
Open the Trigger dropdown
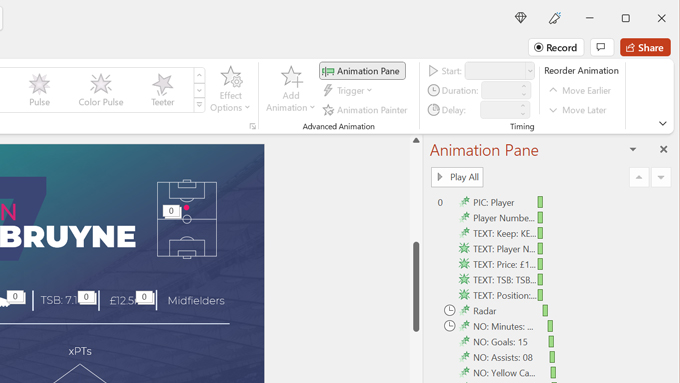tap(347, 91)
